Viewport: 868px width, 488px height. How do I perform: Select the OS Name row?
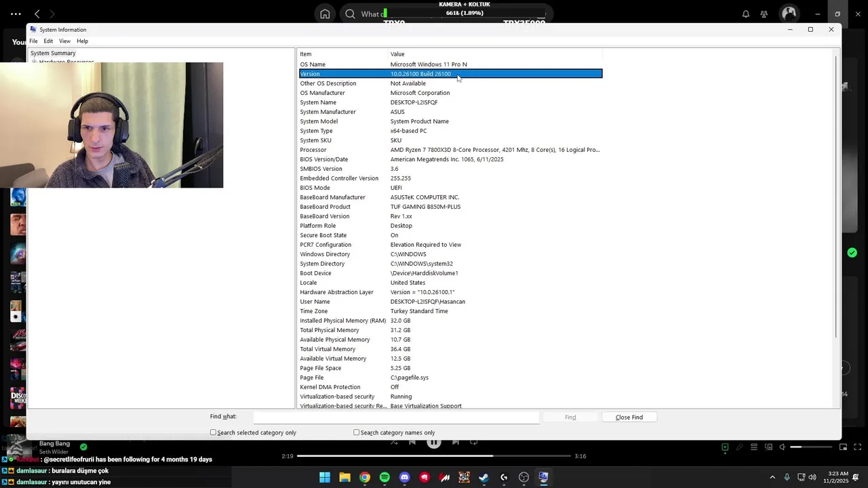coord(450,64)
